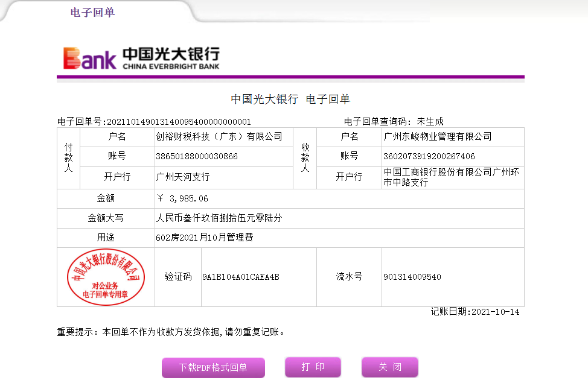Image resolution: width=588 pixels, height=389 pixels.
Task: Click the amount value ¥ 3,985.06
Action: tap(182, 198)
